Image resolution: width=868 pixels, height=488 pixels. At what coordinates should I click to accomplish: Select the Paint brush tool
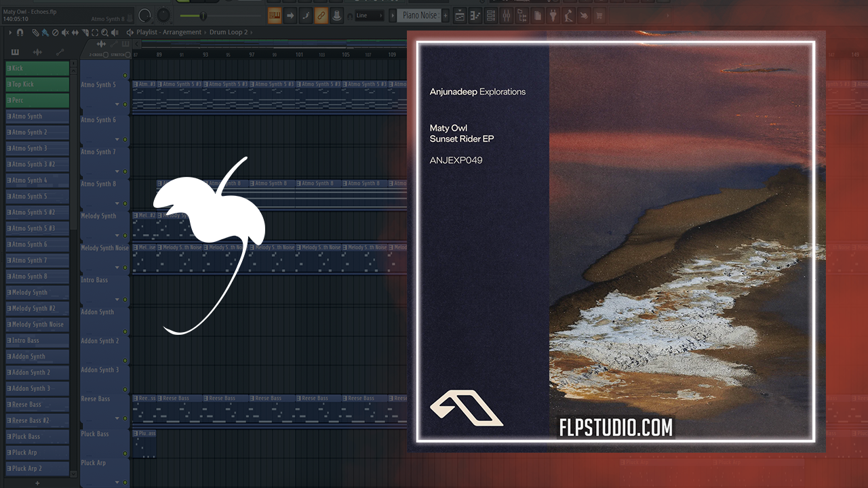click(x=45, y=32)
